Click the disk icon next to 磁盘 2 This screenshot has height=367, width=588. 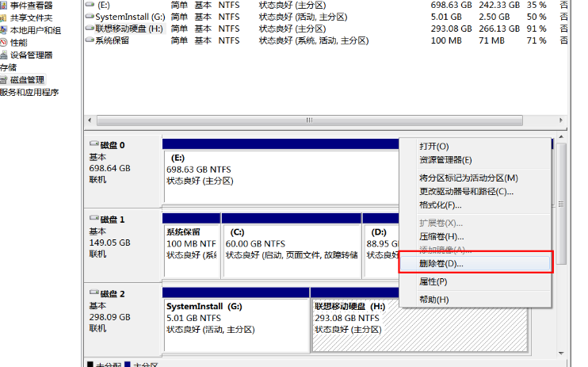coord(94,292)
